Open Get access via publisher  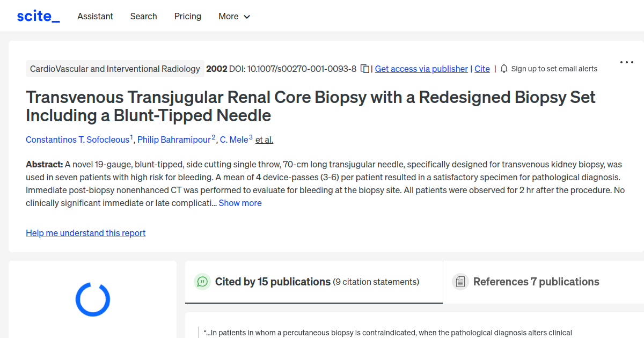[421, 69]
